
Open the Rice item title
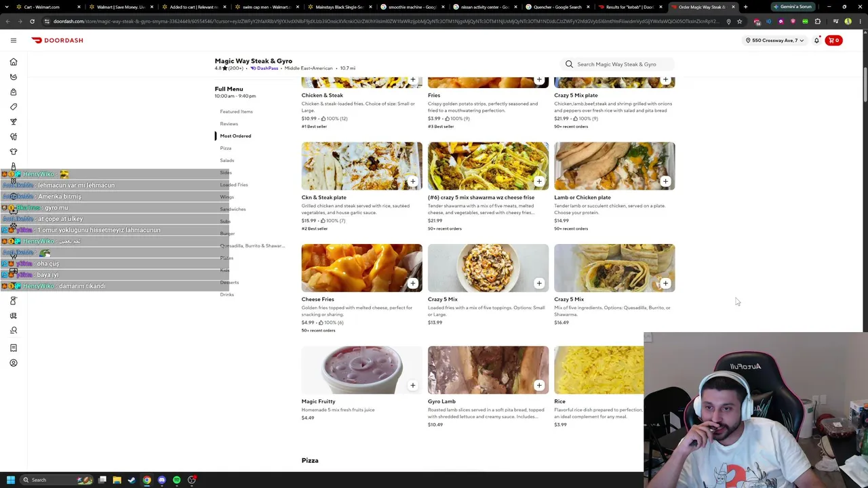559,401
